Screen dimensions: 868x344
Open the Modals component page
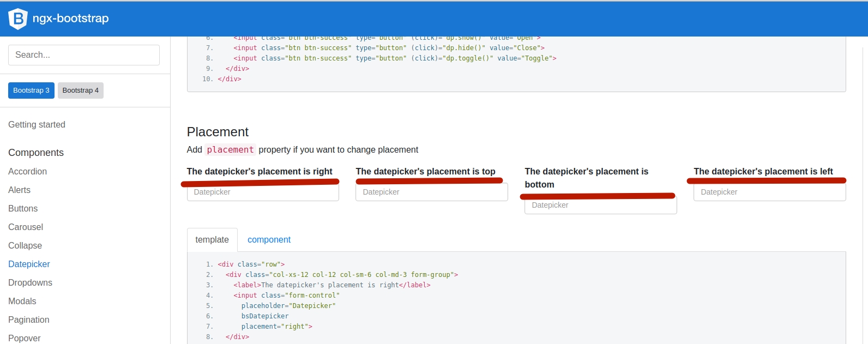point(22,301)
